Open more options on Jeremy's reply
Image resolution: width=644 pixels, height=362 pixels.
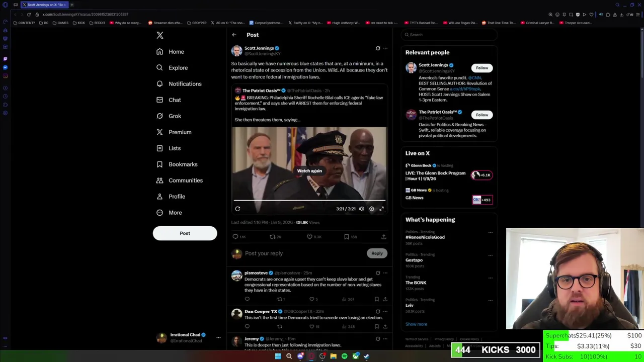[385, 339]
